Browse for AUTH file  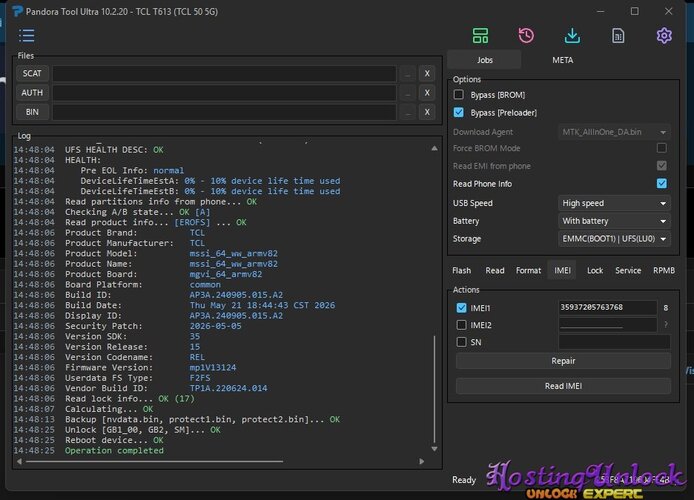point(407,92)
